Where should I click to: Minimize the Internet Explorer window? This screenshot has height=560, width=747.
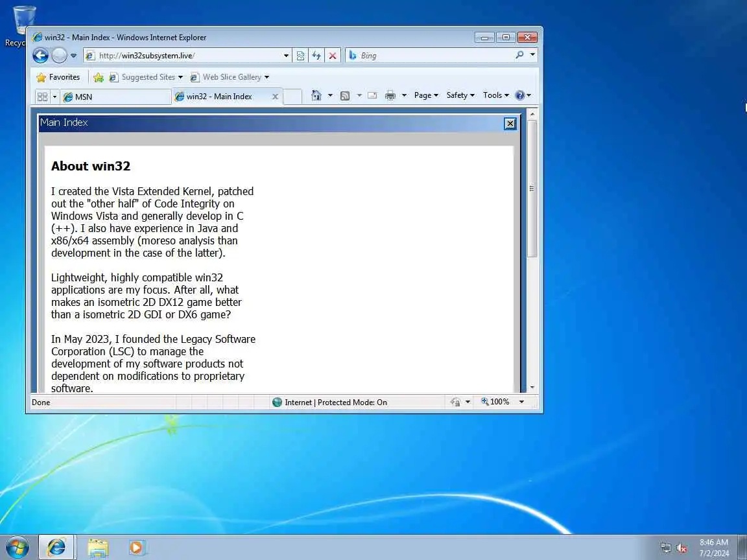(x=484, y=37)
